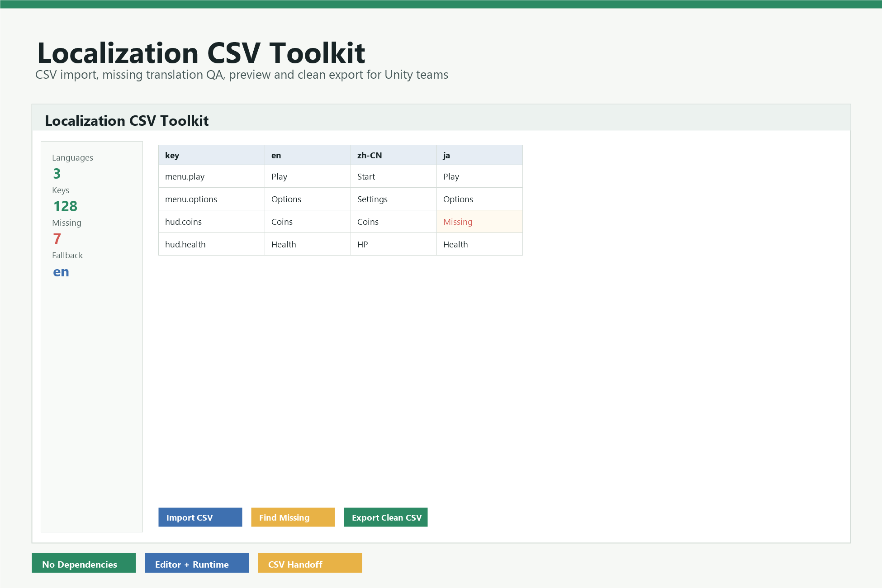Click the Fallback value en
882x588 pixels.
(x=61, y=272)
